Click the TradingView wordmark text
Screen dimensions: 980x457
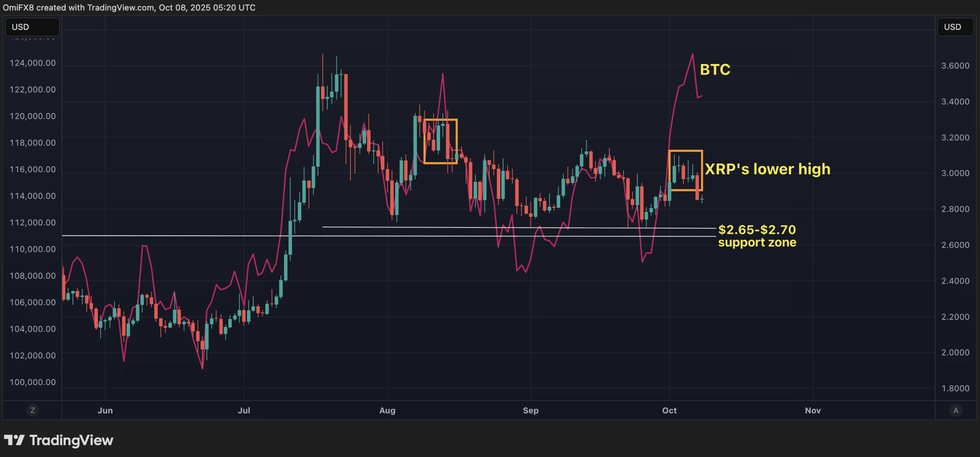tap(71, 440)
